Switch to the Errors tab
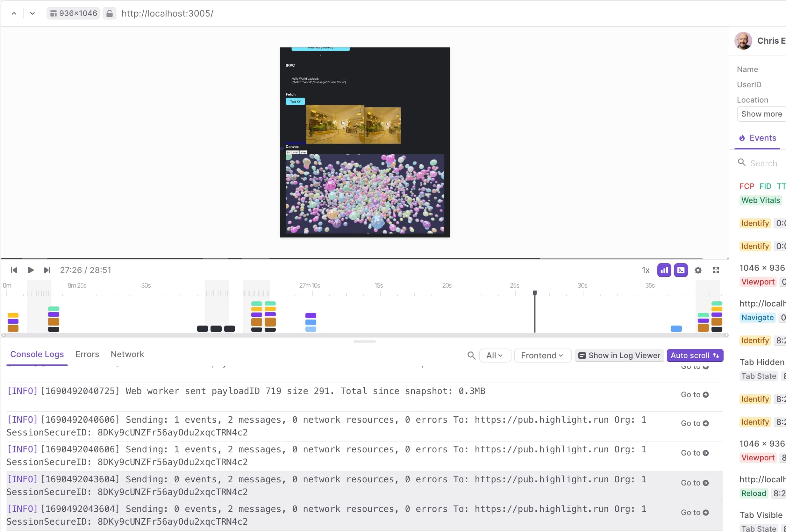The height and width of the screenshot is (532, 786). click(x=87, y=354)
